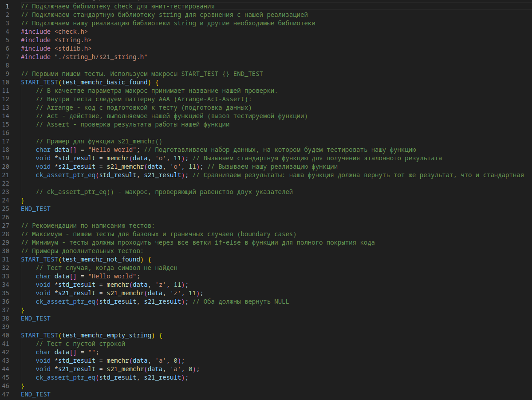The image size is (532, 400).
Task: Click END_TEST macro on line 25
Action: 35,209
